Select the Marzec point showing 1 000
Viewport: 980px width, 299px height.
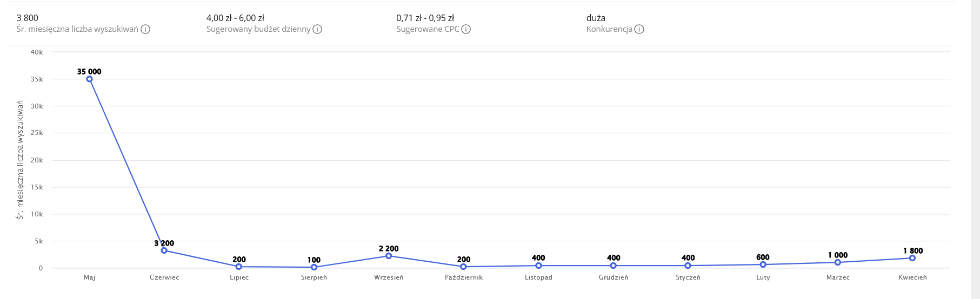(838, 262)
